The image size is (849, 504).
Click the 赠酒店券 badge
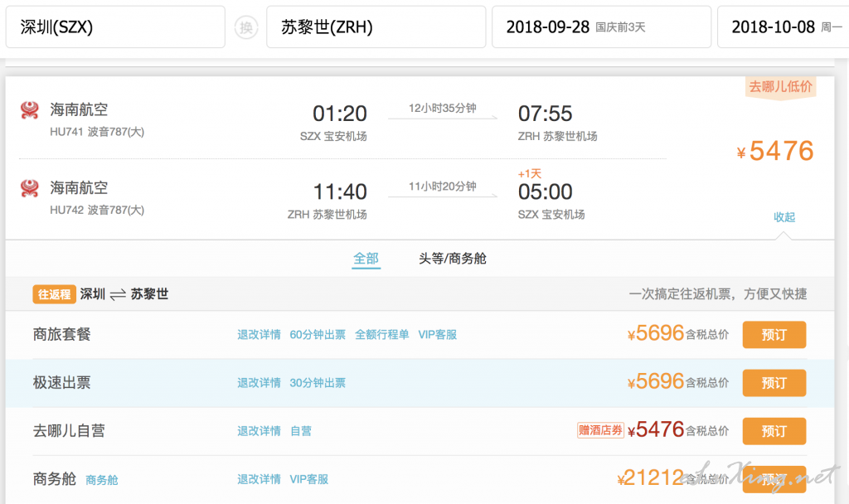tap(600, 430)
